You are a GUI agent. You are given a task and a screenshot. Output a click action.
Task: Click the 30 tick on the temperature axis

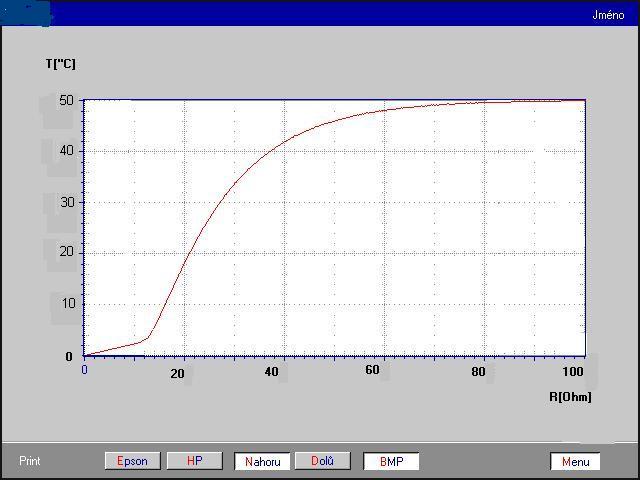(66, 202)
